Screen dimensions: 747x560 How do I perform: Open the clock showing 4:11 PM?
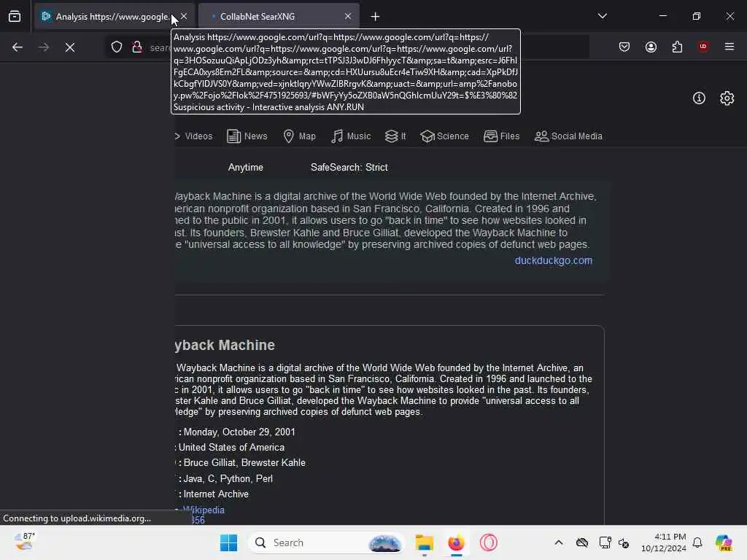point(664,542)
